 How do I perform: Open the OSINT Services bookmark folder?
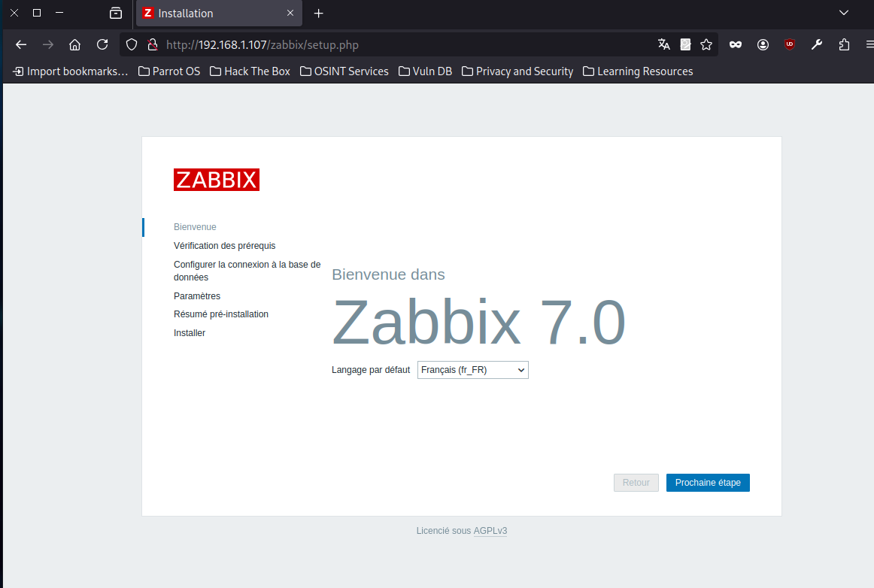[344, 71]
